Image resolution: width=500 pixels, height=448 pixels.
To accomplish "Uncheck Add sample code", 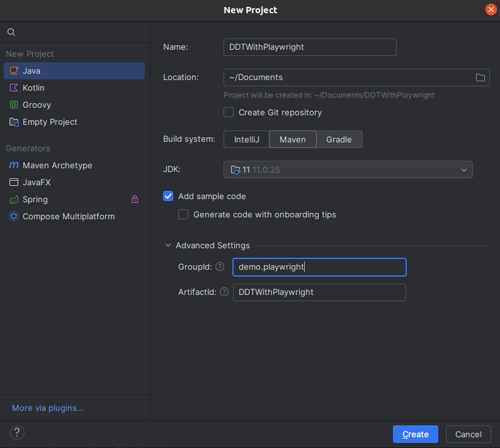I will (168, 196).
